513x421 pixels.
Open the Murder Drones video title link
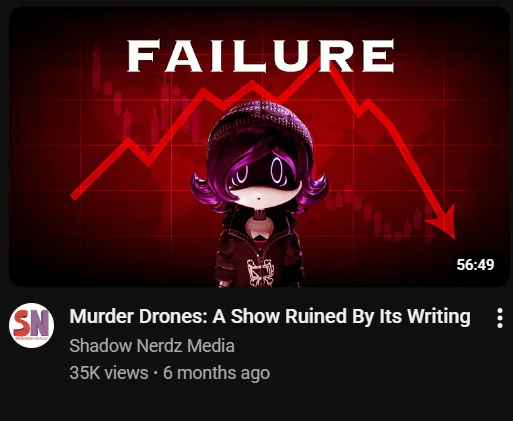coord(270,316)
